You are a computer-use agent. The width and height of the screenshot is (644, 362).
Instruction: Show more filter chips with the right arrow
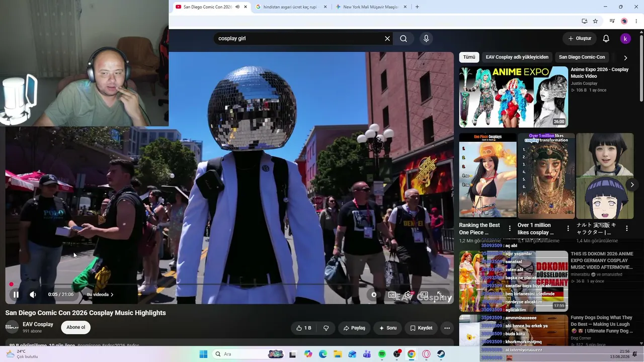point(625,57)
